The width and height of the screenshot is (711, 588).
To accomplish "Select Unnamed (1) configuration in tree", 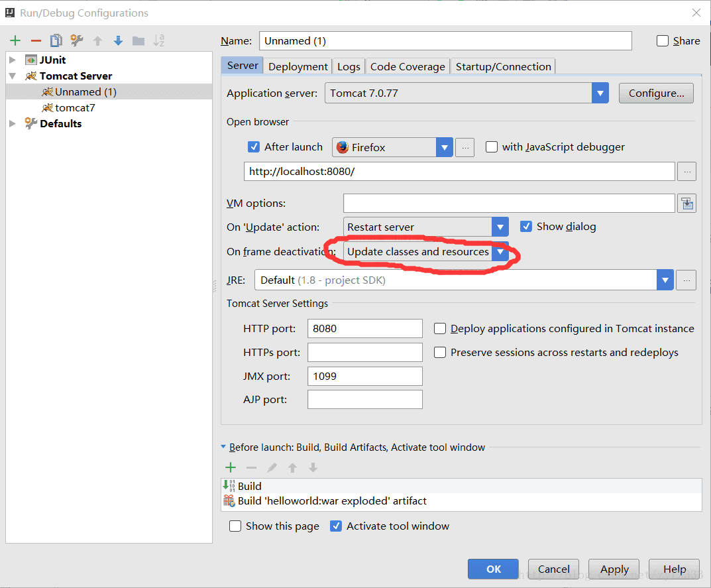I will pyautogui.click(x=109, y=91).
